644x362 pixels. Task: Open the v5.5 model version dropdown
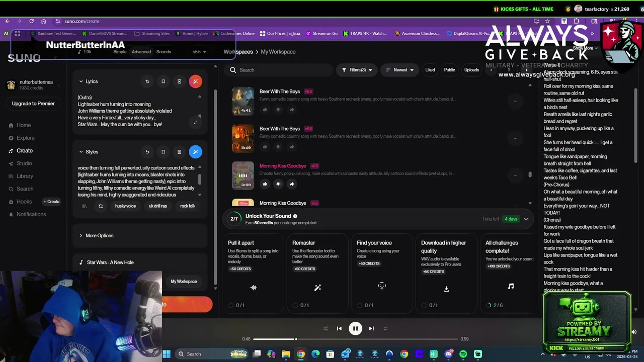[199, 52]
